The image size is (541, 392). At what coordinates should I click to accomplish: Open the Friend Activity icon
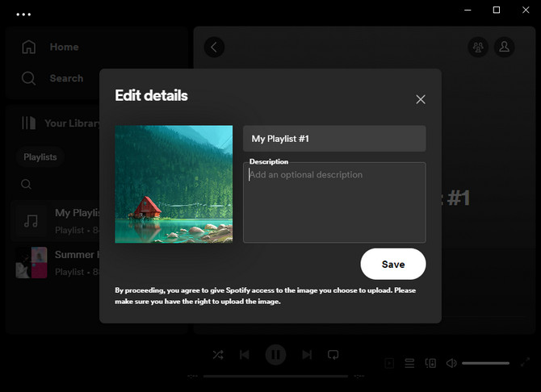[x=478, y=47]
